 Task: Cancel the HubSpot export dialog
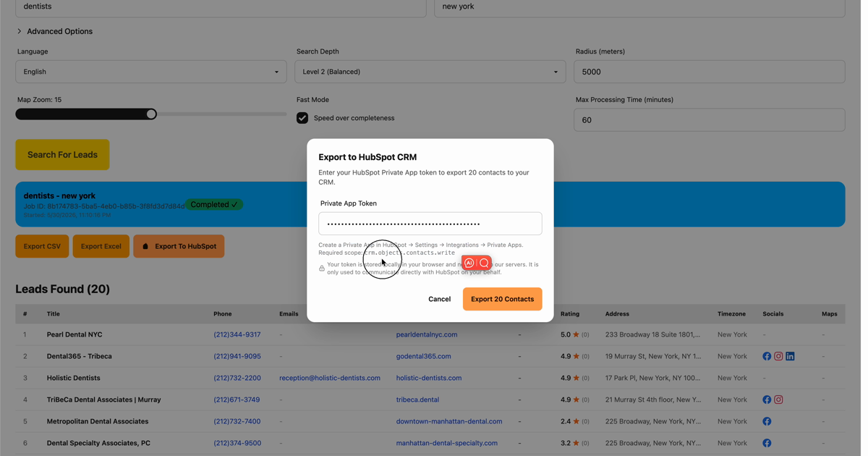point(439,299)
